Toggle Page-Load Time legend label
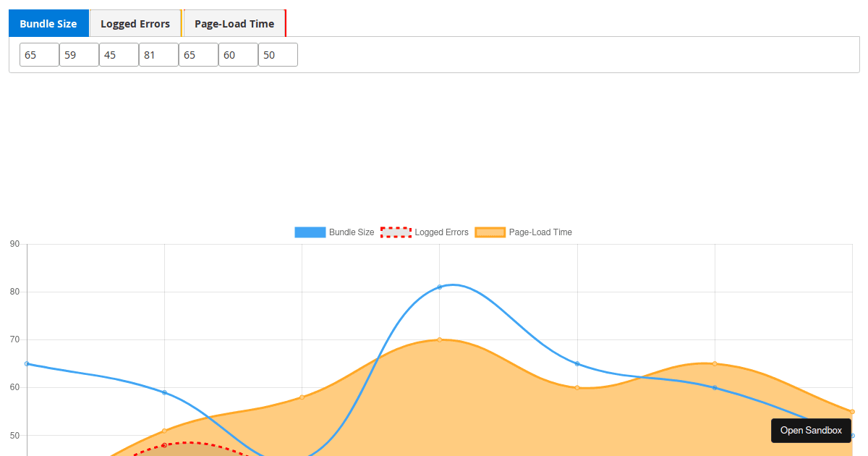This screenshot has width=868, height=456. [540, 232]
